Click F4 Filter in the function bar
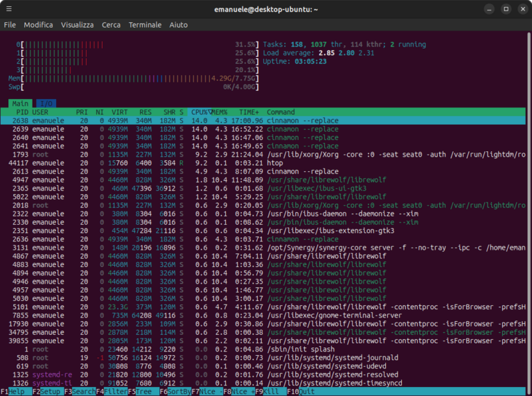This screenshot has width=532, height=396. tap(112, 391)
